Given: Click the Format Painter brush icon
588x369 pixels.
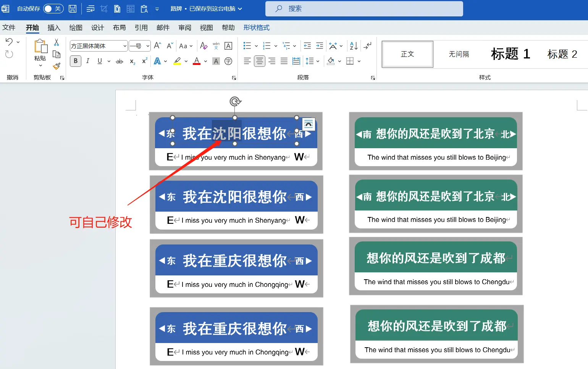Looking at the screenshot, I should [57, 66].
